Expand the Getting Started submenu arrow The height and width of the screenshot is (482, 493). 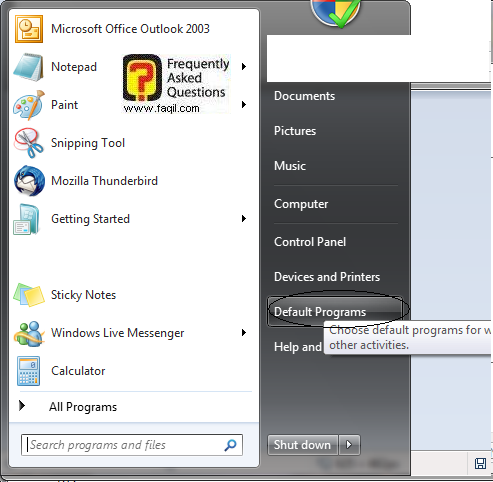click(244, 219)
